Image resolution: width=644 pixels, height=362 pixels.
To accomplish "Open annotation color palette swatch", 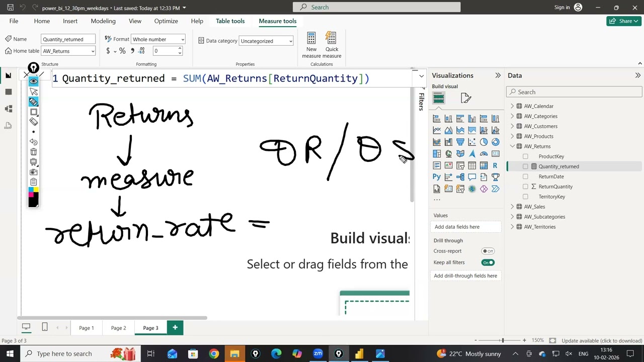I will click(33, 196).
